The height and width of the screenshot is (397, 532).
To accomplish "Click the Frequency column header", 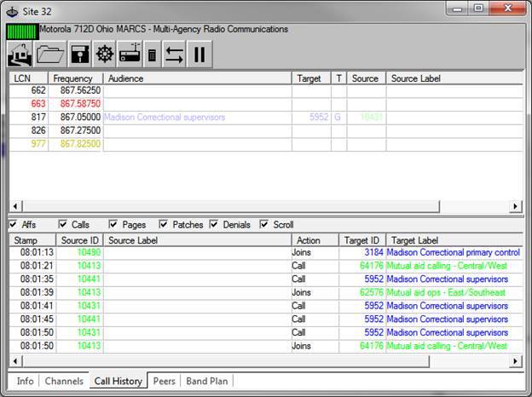I will tap(72, 78).
